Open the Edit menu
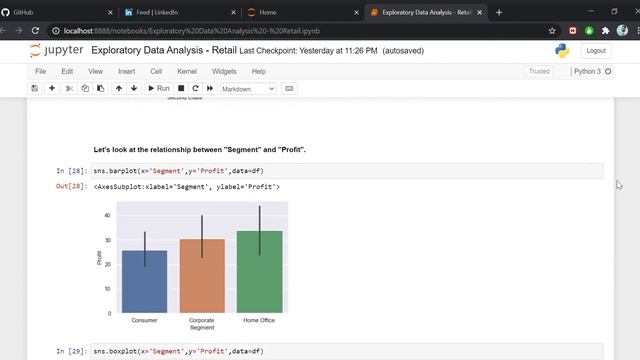Viewport: 640px width, 360px height. click(x=67, y=71)
